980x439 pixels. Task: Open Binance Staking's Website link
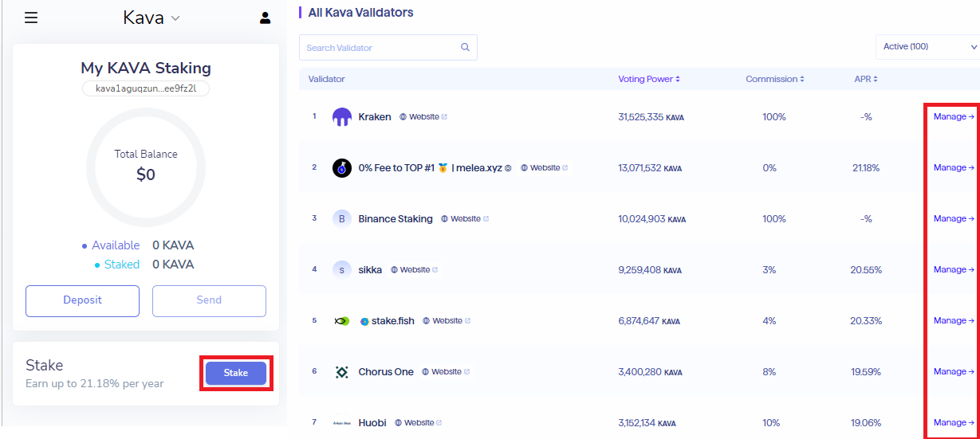[x=465, y=219]
